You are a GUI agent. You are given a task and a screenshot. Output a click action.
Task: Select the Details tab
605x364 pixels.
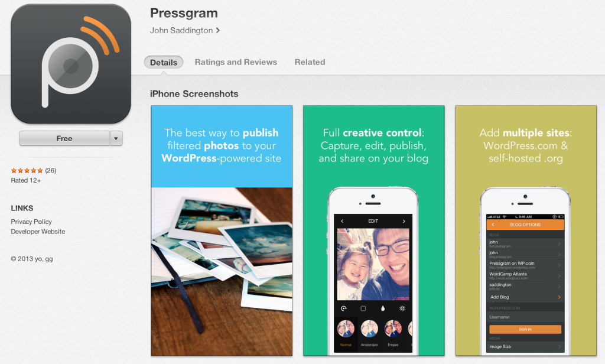click(164, 62)
